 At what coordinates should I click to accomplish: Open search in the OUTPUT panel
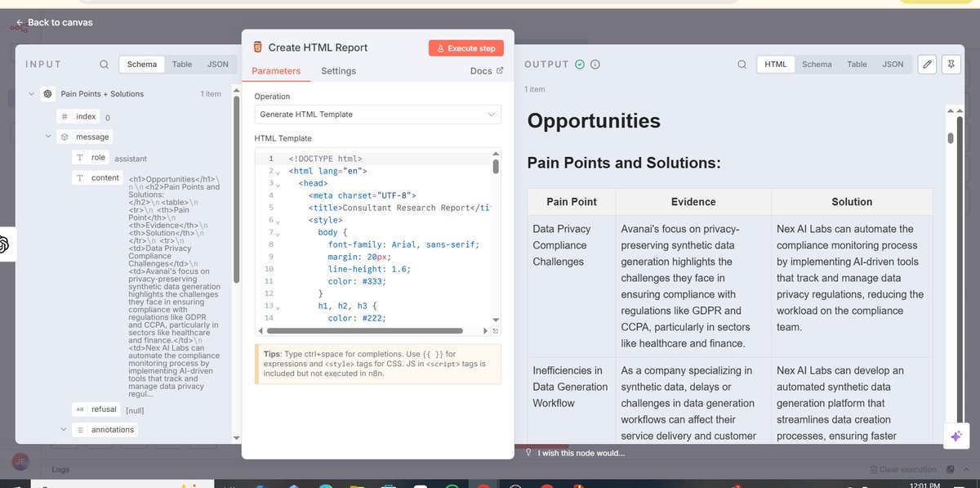[742, 65]
